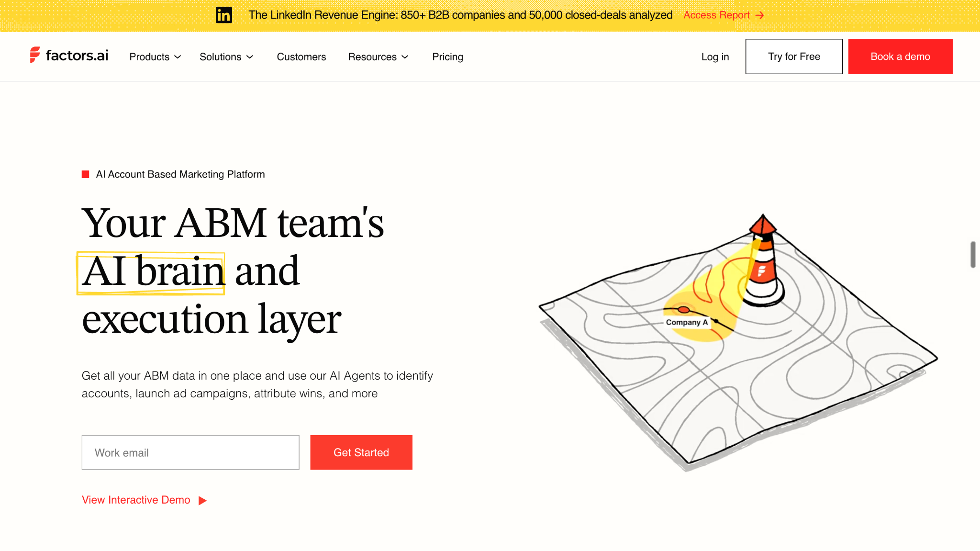Open the Customers page
This screenshot has height=551, width=980.
coord(301,56)
